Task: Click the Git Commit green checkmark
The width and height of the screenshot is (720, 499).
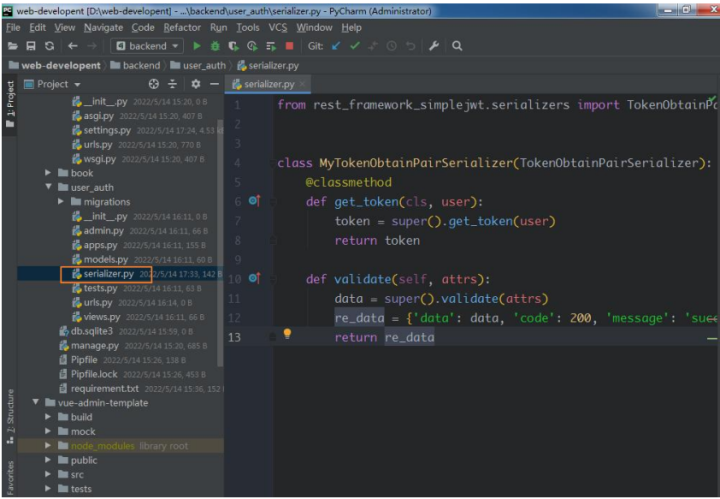Action: [354, 46]
